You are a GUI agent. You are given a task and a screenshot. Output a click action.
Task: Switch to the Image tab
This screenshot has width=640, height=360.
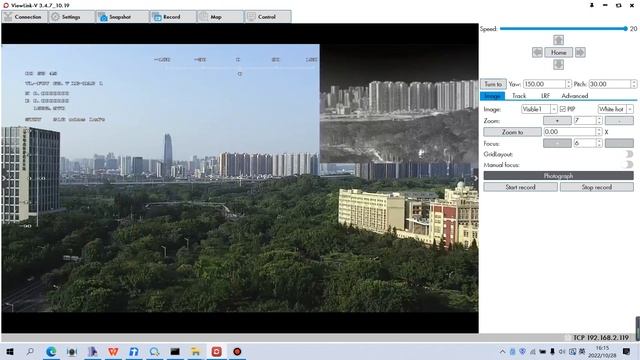tap(492, 96)
